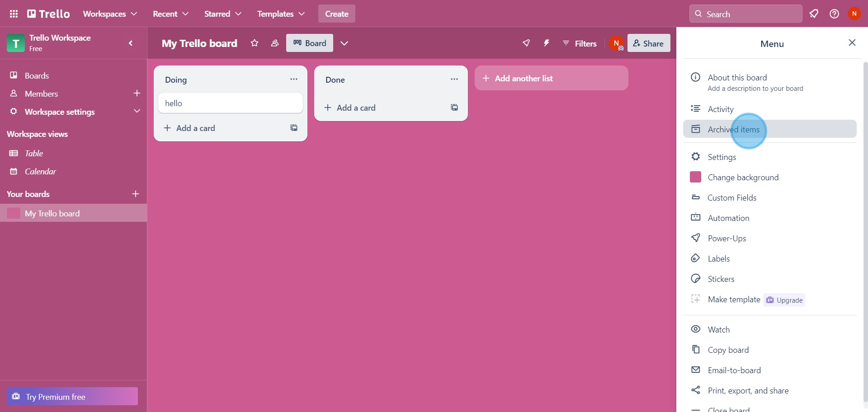868x412 pixels.
Task: Click Make template
Action: [x=734, y=300]
